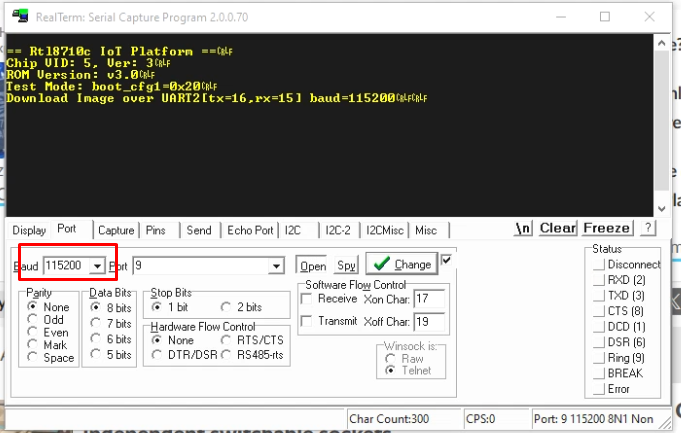Open the Echo Port tab
The image size is (681, 433).
[x=250, y=230]
